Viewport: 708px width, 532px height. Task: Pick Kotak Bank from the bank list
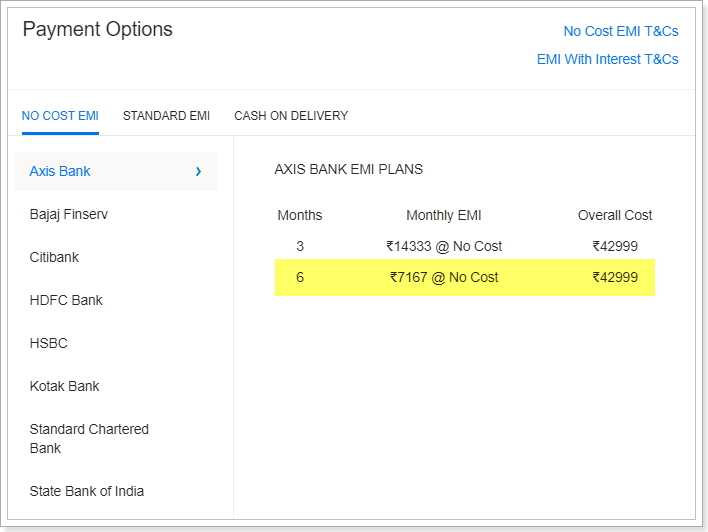click(x=64, y=386)
